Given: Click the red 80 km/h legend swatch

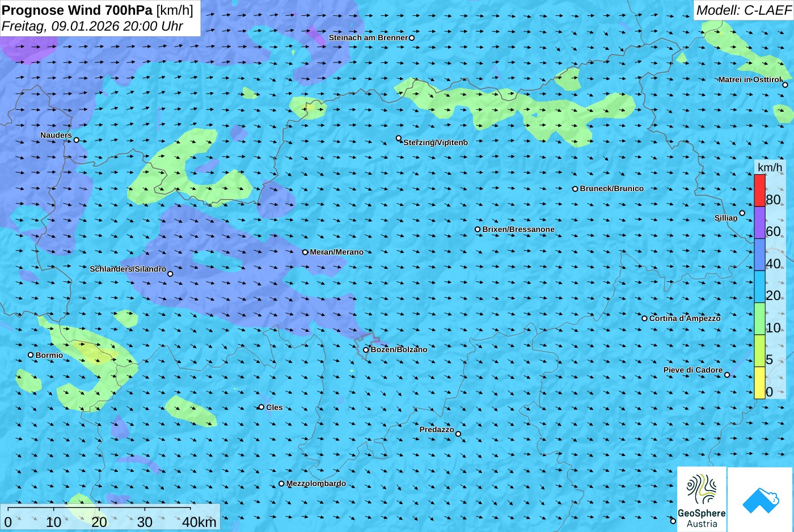Looking at the screenshot, I should (x=759, y=191).
